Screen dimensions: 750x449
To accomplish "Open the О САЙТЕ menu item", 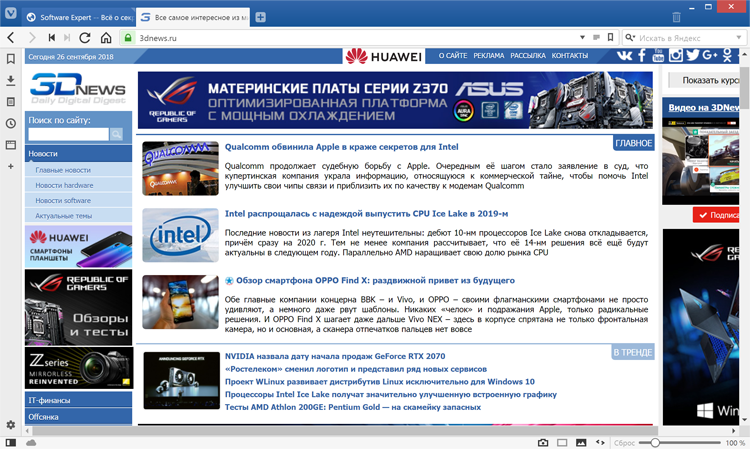I will [453, 55].
